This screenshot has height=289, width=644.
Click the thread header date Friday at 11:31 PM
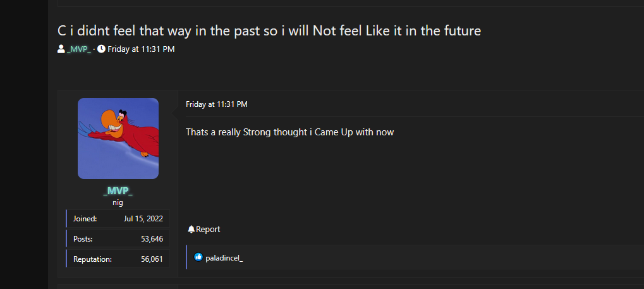pyautogui.click(x=141, y=49)
